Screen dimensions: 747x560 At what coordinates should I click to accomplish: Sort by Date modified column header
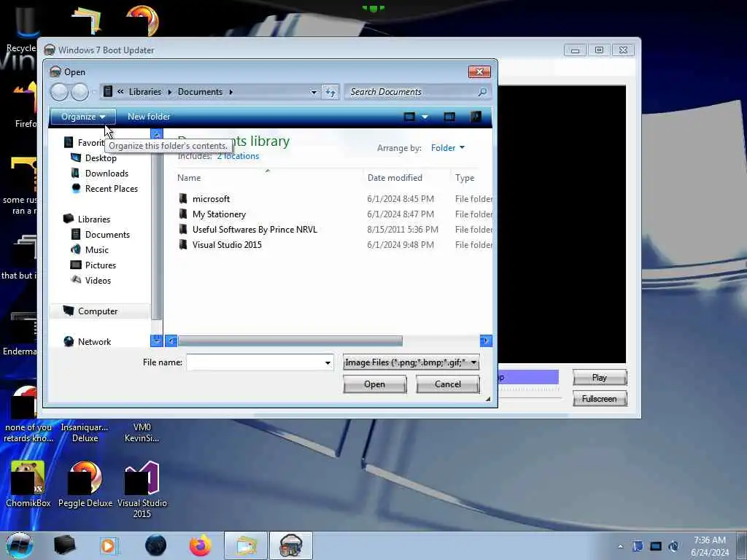tap(395, 178)
